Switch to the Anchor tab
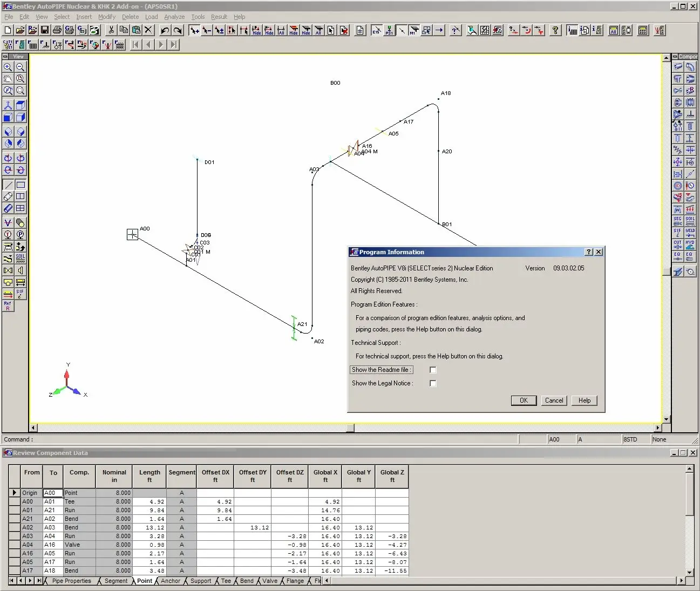This screenshot has height=591, width=700. 171,581
